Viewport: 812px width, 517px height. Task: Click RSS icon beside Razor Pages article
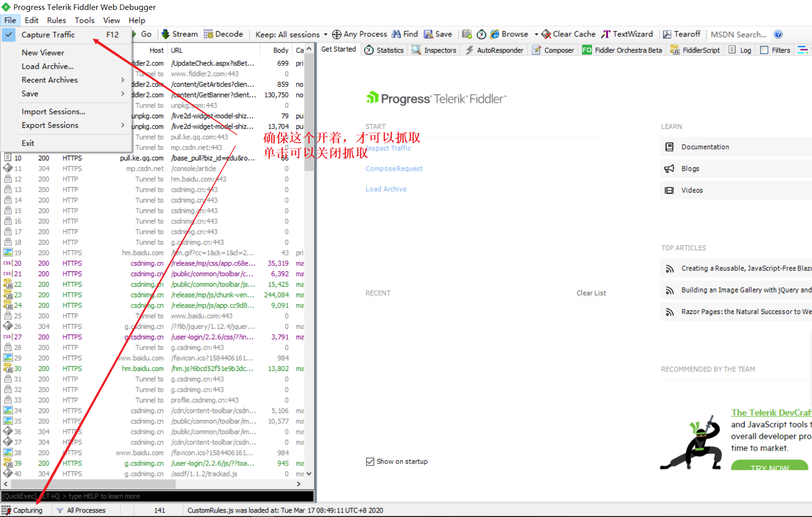pos(669,312)
